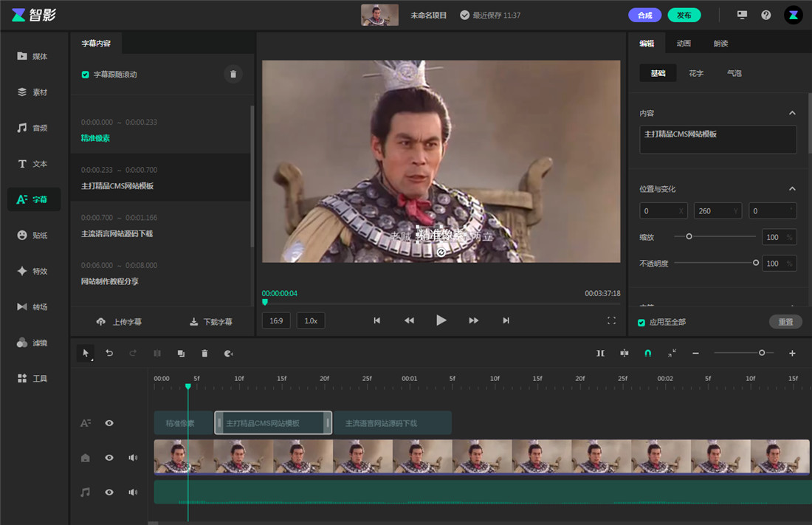Switch to the 朗读 tab
812x525 pixels.
click(x=721, y=44)
